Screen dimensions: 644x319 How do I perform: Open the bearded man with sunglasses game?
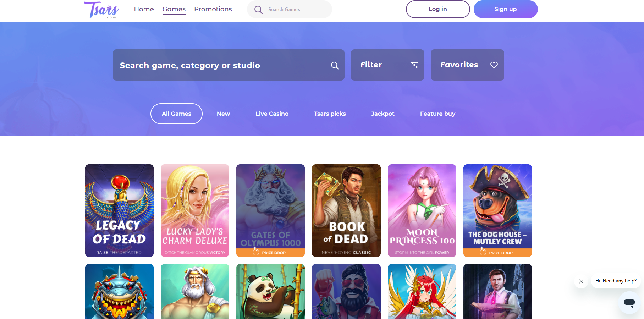tap(346, 291)
